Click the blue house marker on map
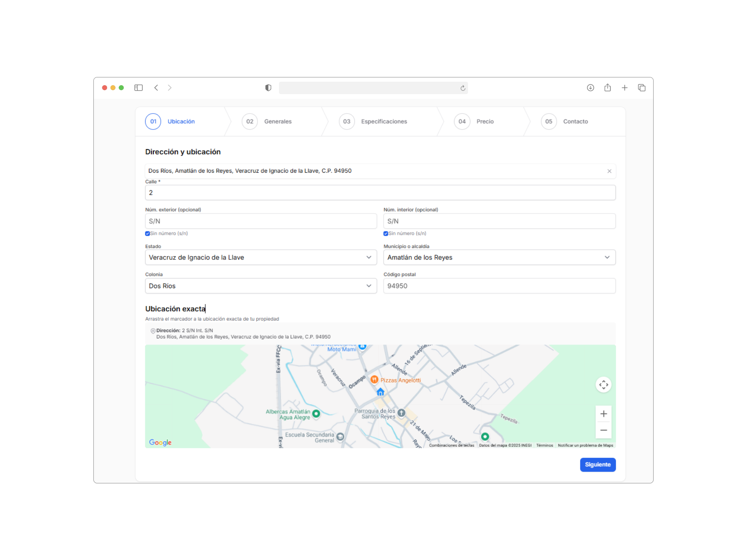Viewport: 747px width, 560px height. (x=381, y=392)
